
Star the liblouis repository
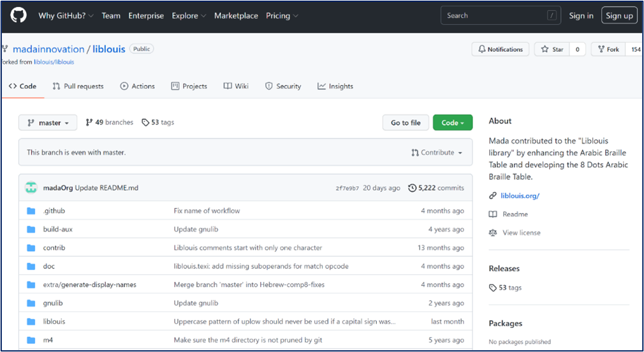pyautogui.click(x=553, y=49)
